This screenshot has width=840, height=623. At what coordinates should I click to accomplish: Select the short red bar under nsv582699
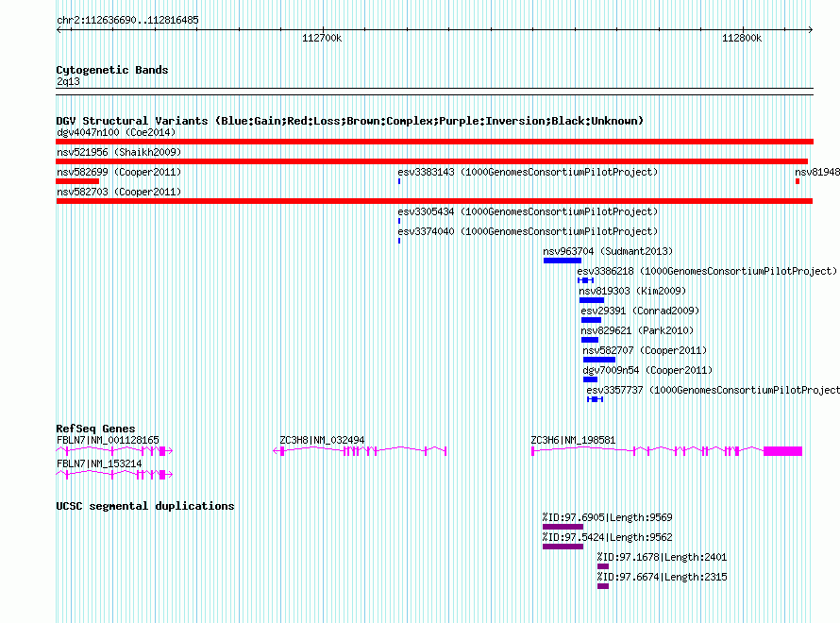(77, 181)
